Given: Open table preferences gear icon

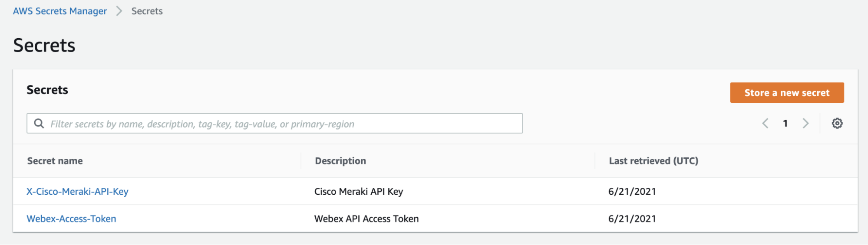Looking at the screenshot, I should pyautogui.click(x=837, y=124).
